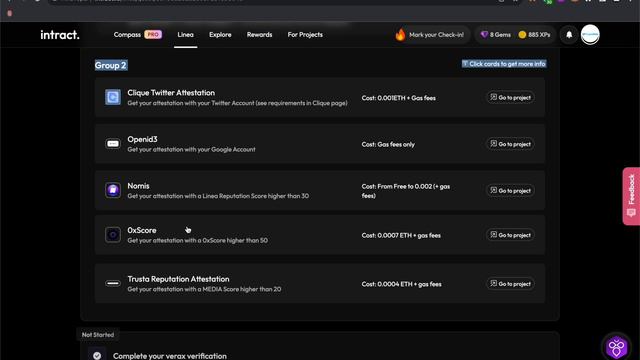640x360 pixels.
Task: Click Openid3 Google Account description
Action: 191,149
